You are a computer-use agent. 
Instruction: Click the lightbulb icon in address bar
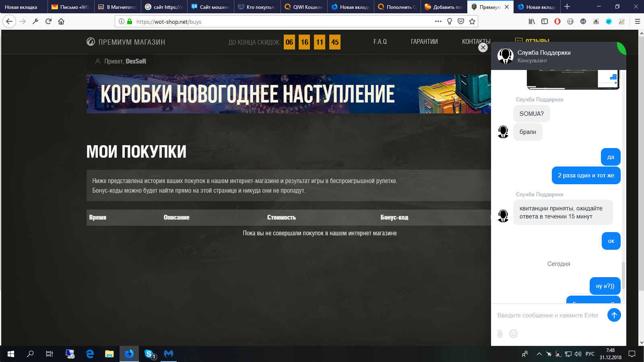[x=450, y=21]
